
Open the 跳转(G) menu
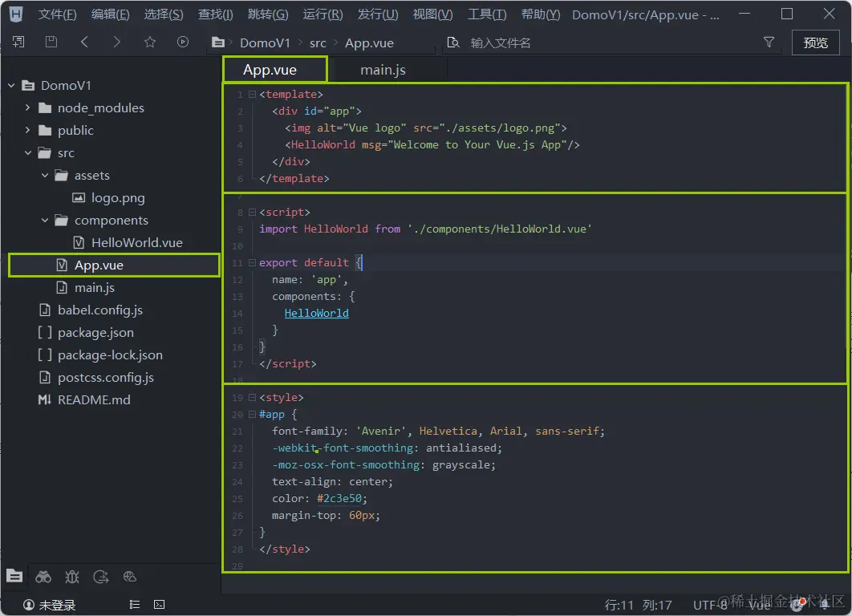(268, 14)
